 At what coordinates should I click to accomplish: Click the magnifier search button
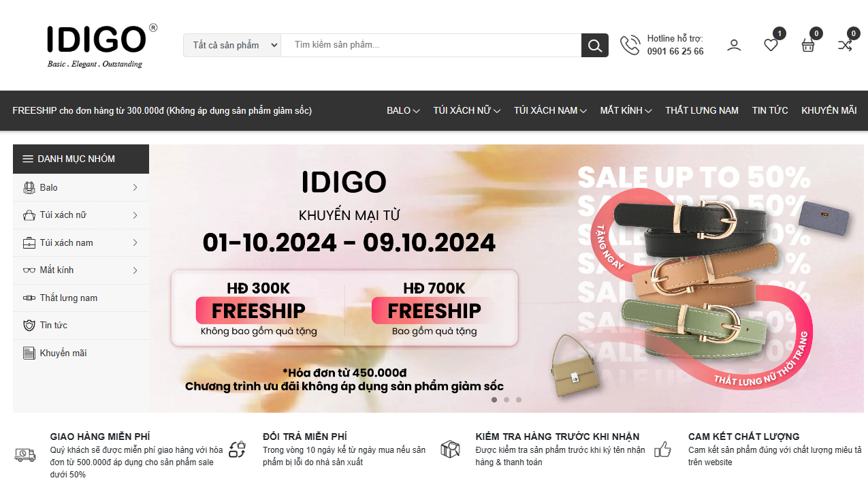click(x=595, y=46)
